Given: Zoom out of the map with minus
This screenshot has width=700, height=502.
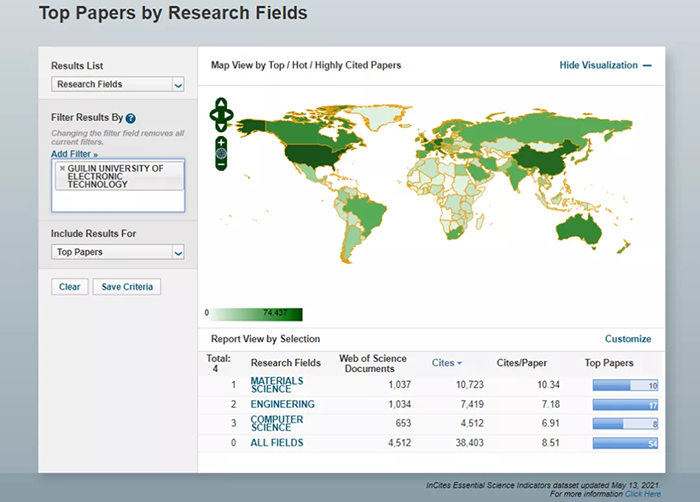Looking at the screenshot, I should coord(221,165).
